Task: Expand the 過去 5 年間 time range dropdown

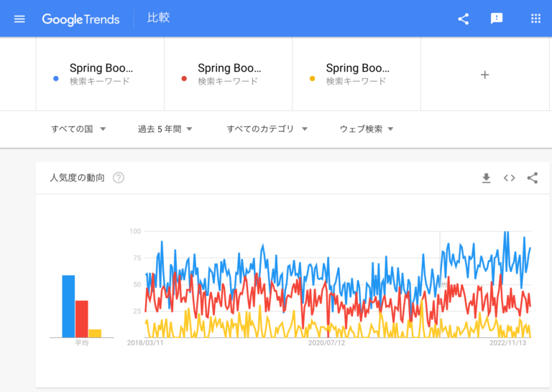Action: click(165, 129)
